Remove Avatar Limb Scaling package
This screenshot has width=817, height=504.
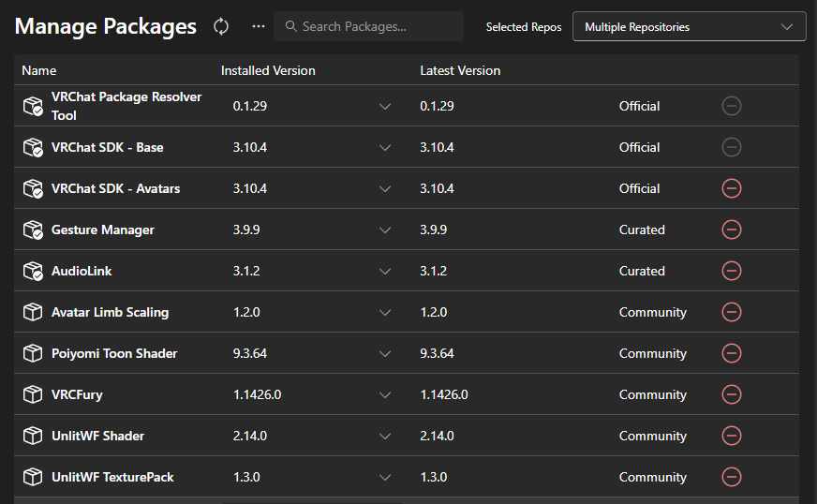click(732, 312)
